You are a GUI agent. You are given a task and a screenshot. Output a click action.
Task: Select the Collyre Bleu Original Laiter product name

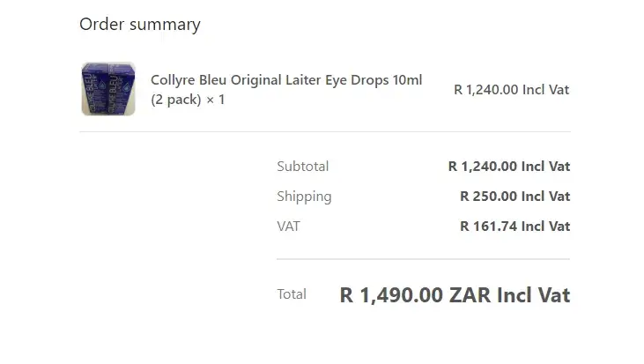click(286, 80)
